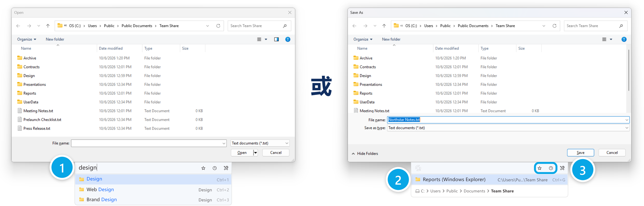Screen dimensions: 644x206
Task: Click New folder in the Open dialog
Action: point(55,39)
